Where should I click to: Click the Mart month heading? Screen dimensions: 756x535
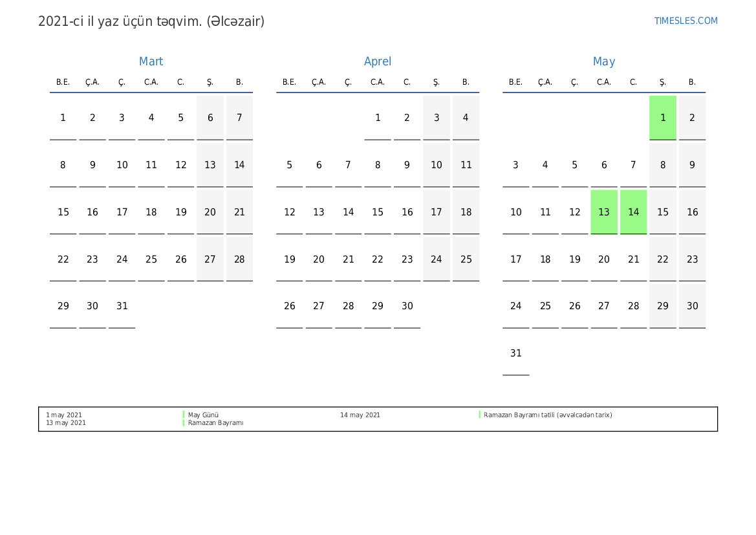[x=151, y=61]
